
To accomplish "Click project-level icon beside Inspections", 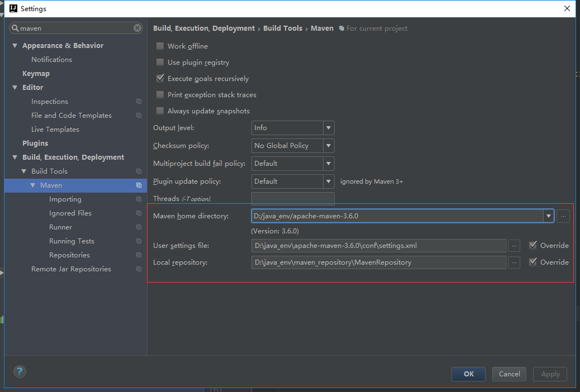I will click(139, 101).
